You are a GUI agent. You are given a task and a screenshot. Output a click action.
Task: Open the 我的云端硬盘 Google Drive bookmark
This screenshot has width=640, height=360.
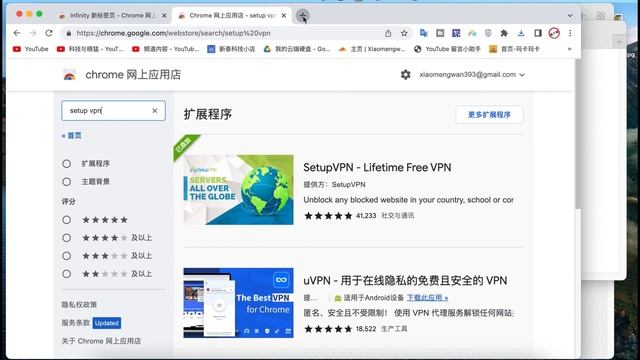point(297,49)
